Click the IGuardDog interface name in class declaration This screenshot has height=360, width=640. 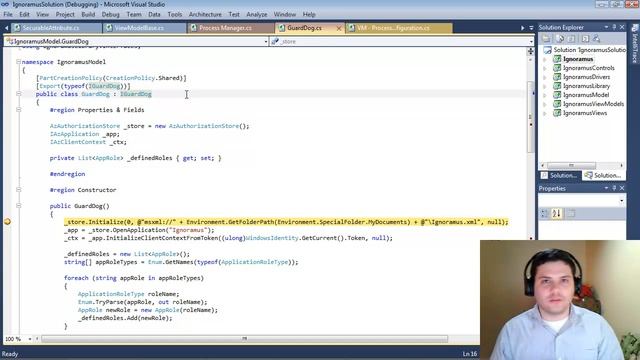coord(136,94)
